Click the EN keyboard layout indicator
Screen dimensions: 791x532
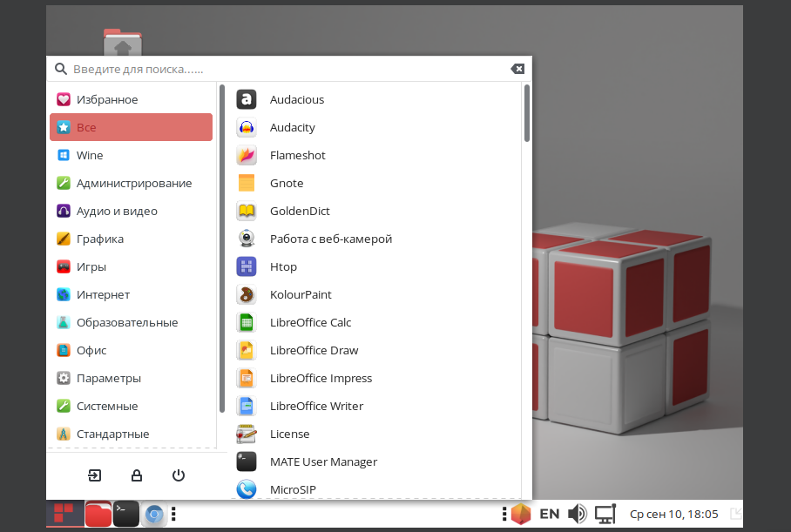(x=550, y=514)
